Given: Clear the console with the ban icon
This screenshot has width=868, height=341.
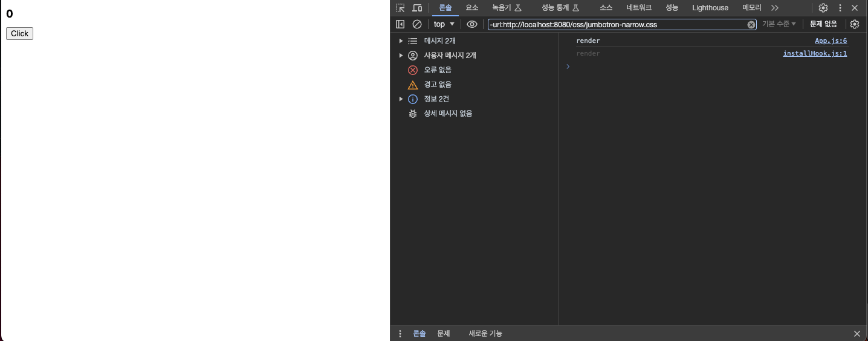Looking at the screenshot, I should tap(417, 24).
